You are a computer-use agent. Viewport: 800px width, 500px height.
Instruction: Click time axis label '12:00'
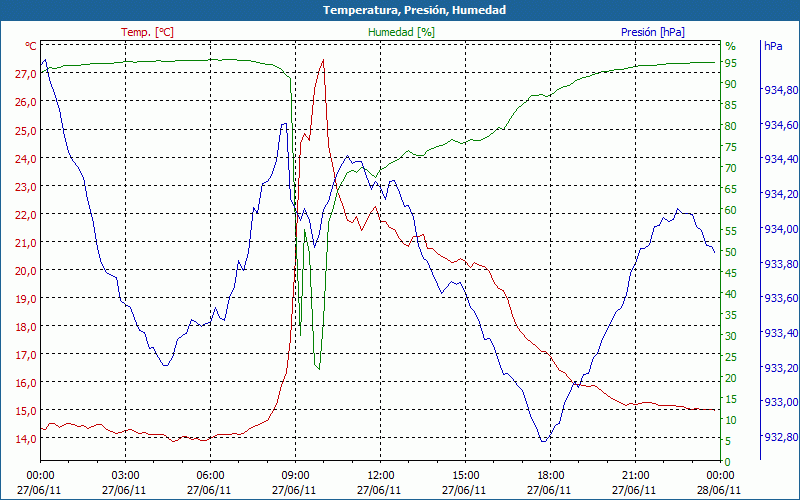coord(381,476)
